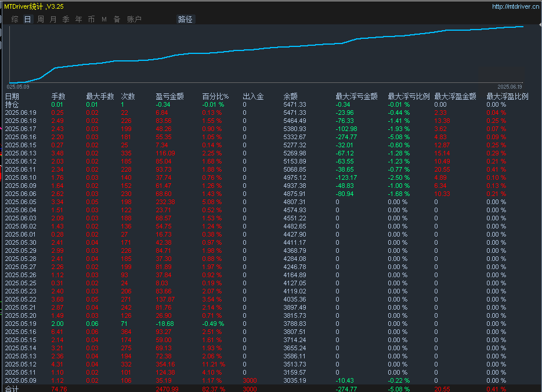The image size is (542, 392).
Task: Click the blue equity curve chart
Action: 266,54
